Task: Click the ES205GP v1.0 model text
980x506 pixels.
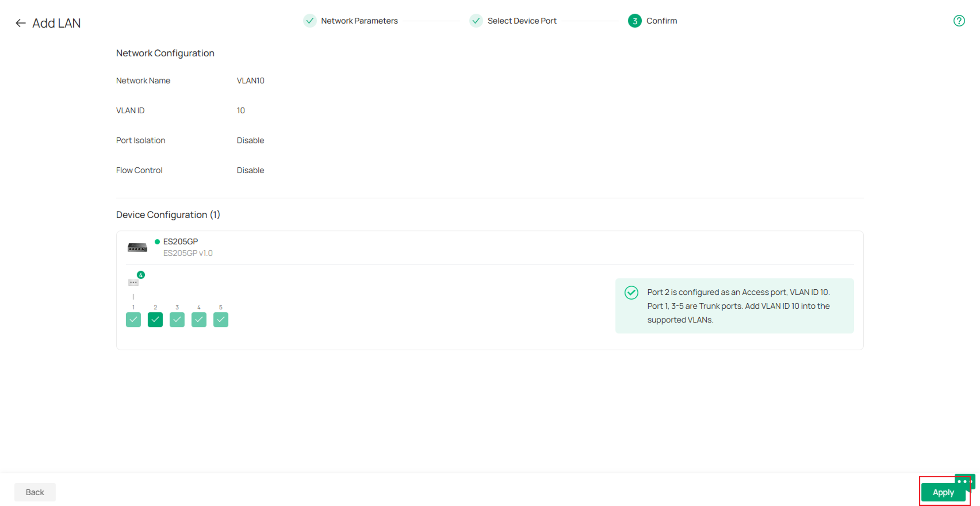Action: [188, 253]
